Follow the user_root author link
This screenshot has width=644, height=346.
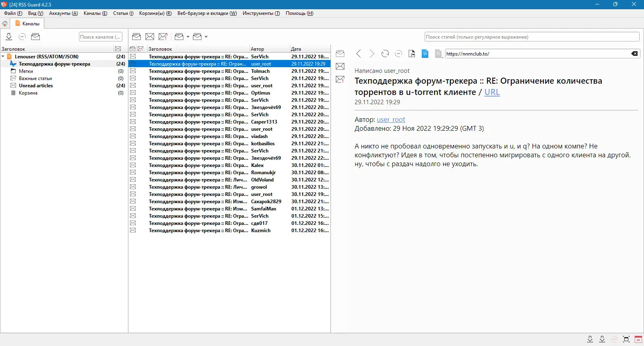pyautogui.click(x=391, y=119)
